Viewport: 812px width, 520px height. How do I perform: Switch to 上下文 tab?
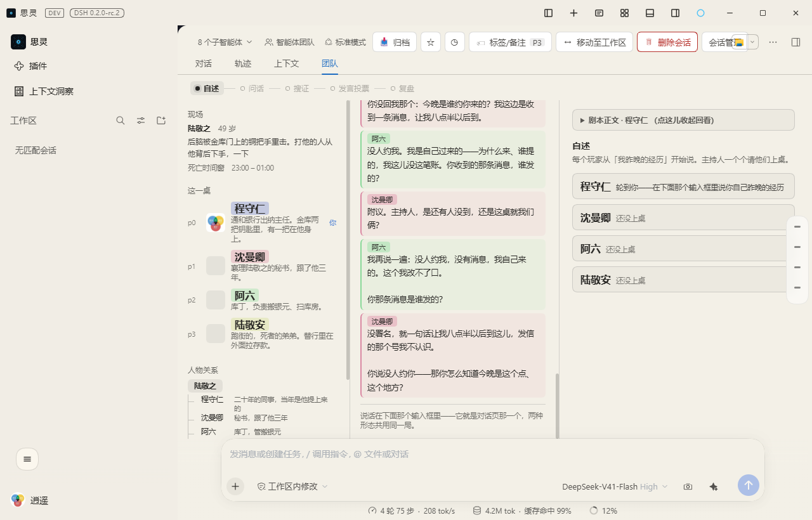coord(287,63)
